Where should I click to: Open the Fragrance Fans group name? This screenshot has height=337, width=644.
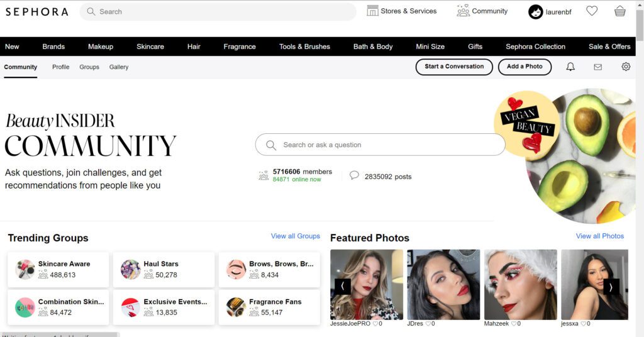click(x=275, y=302)
